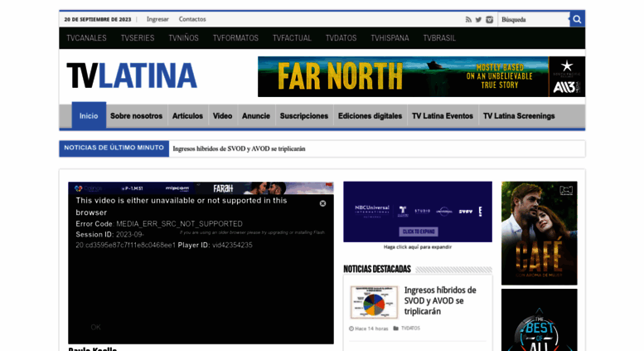Open the Artículos tab
This screenshot has width=644, height=351.
[187, 116]
